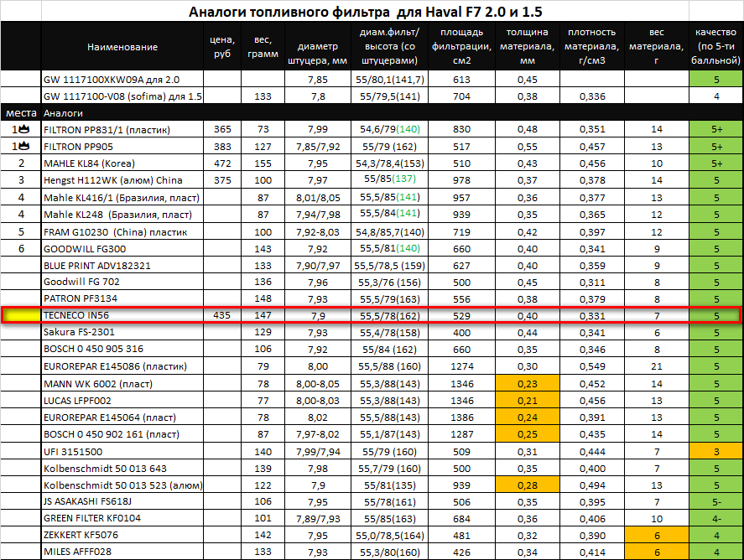This screenshot has width=744, height=560.
Task: Select the 'LUCAS LFPF002' name cell
Action: click(122, 401)
